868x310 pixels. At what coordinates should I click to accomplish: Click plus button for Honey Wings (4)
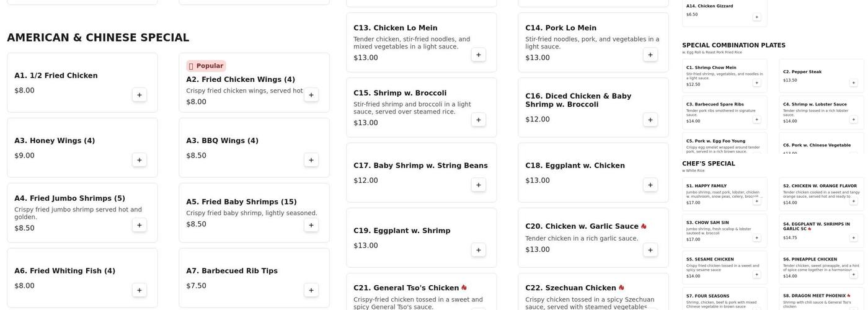[x=139, y=160]
